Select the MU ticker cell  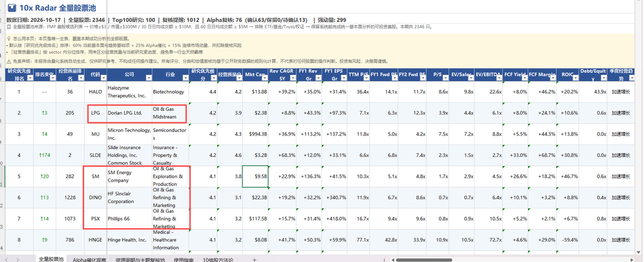(96, 134)
